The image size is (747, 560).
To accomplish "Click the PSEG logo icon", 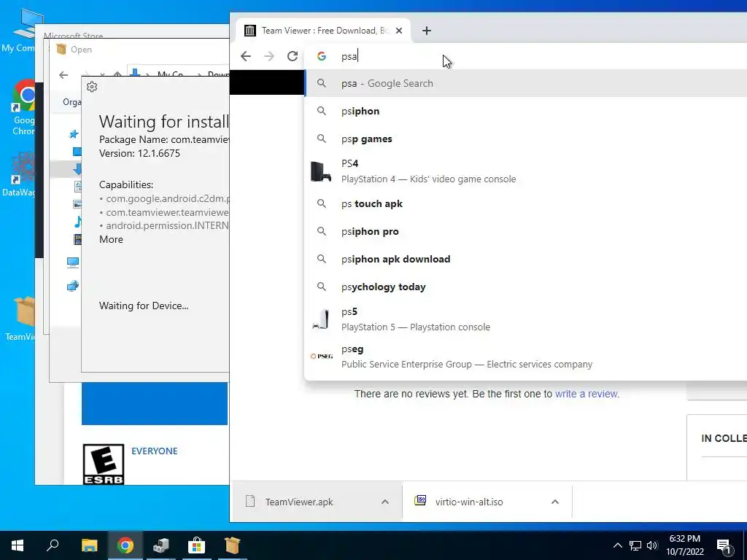I will pyautogui.click(x=322, y=356).
